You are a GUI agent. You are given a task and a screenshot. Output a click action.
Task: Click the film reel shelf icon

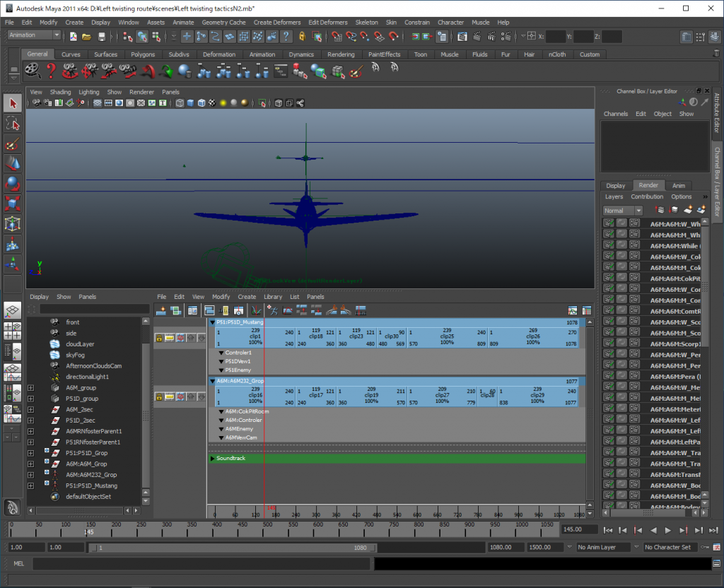coord(33,71)
